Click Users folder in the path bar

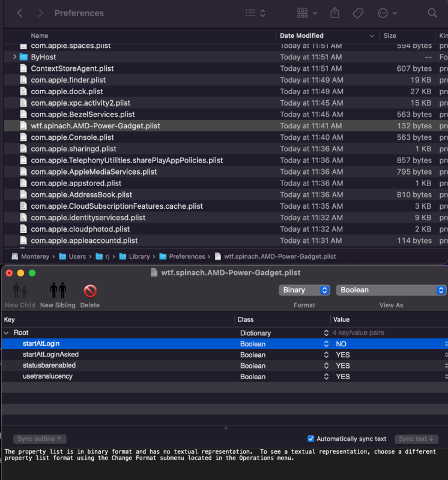point(72,257)
